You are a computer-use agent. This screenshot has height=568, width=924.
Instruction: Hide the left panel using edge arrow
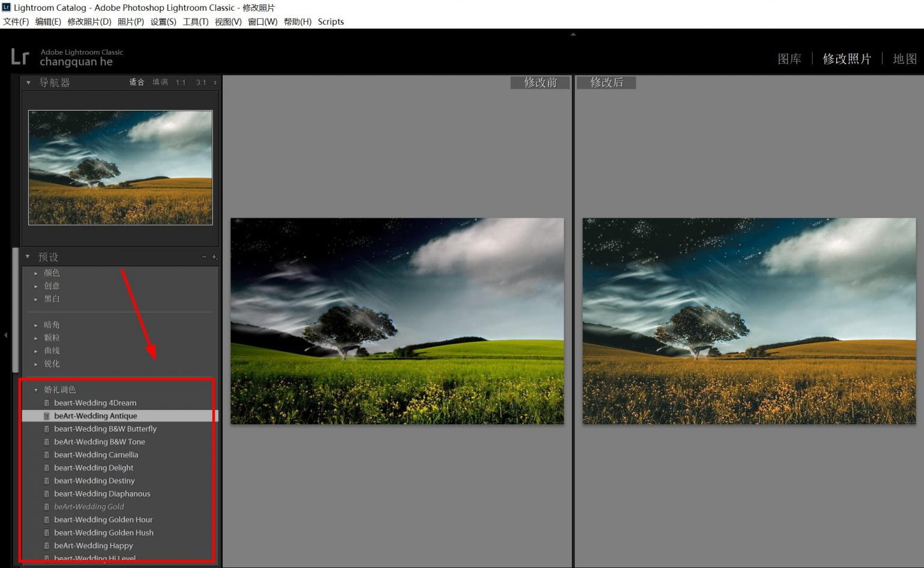[x=5, y=335]
